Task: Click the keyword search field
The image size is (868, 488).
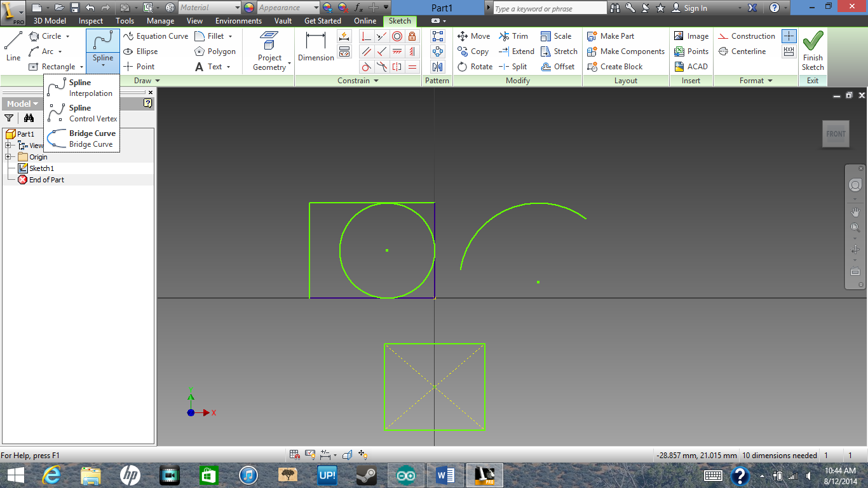Action: [x=550, y=8]
